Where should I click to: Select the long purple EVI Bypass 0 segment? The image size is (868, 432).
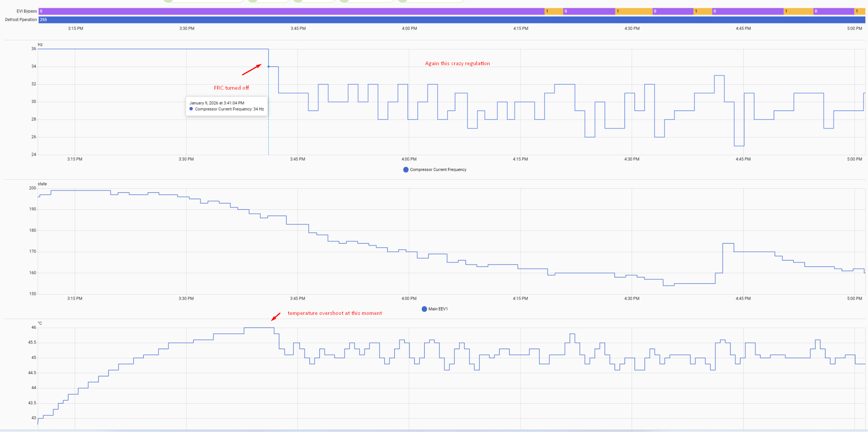pos(291,11)
